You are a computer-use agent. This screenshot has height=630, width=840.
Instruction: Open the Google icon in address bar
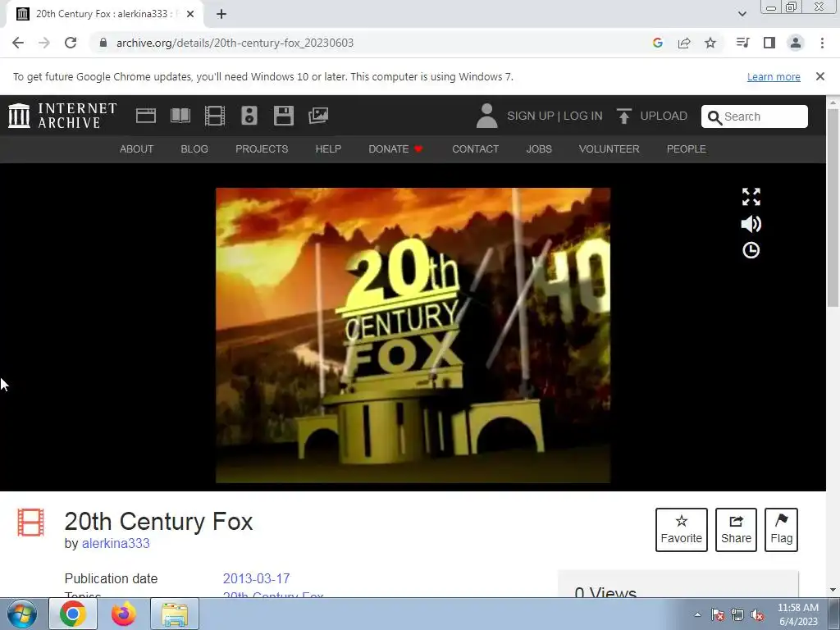coord(658,43)
